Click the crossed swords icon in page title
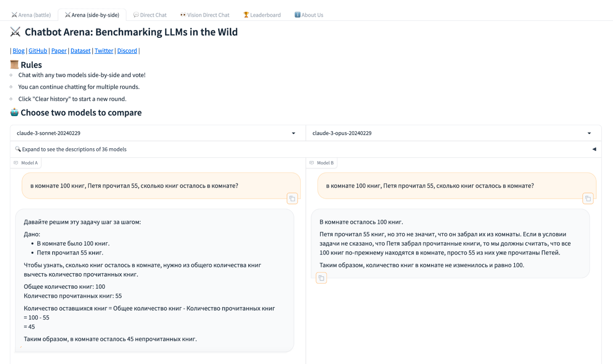 click(15, 32)
